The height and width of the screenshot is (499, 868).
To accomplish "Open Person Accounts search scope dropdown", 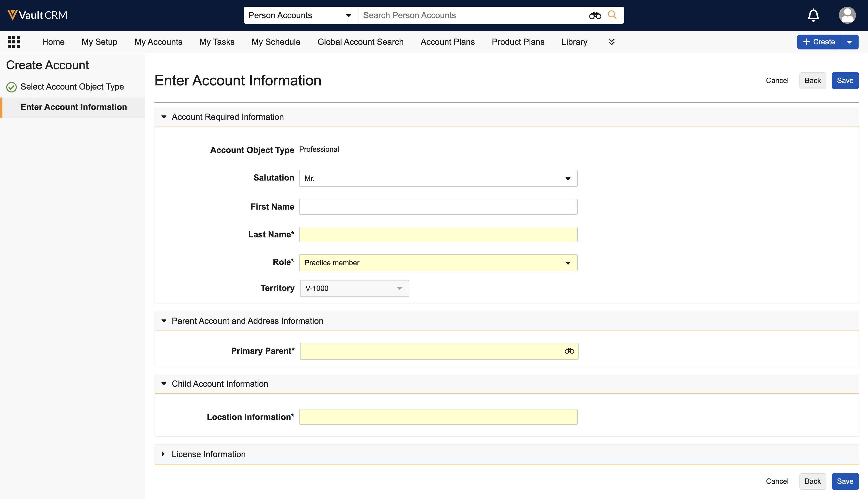I will point(300,15).
